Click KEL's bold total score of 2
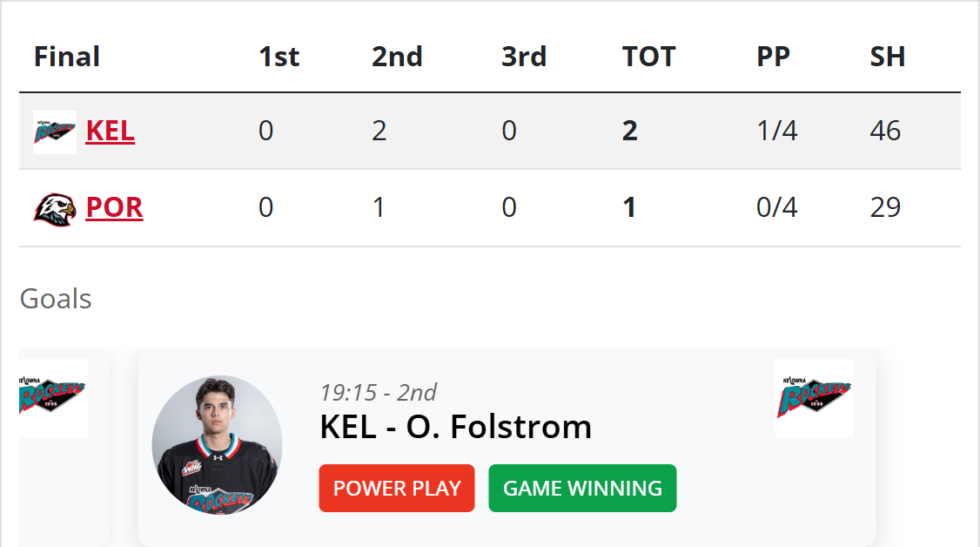 [630, 132]
